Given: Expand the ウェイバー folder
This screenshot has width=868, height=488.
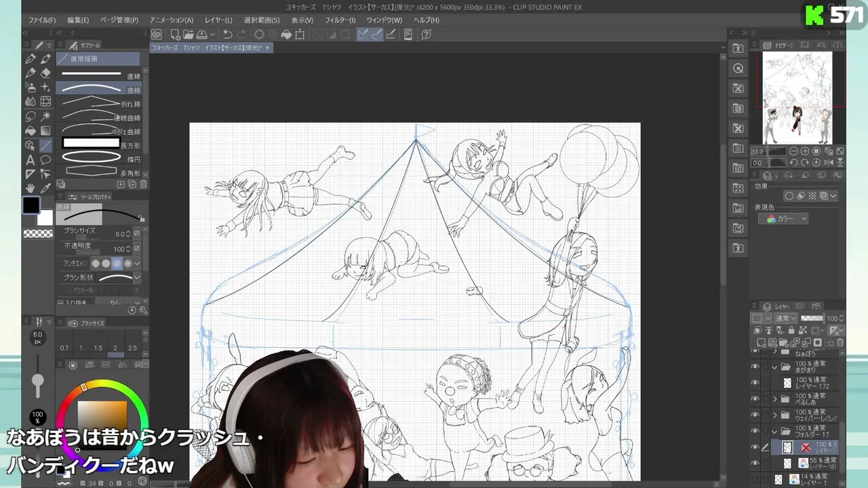Looking at the screenshot, I should tap(775, 415).
